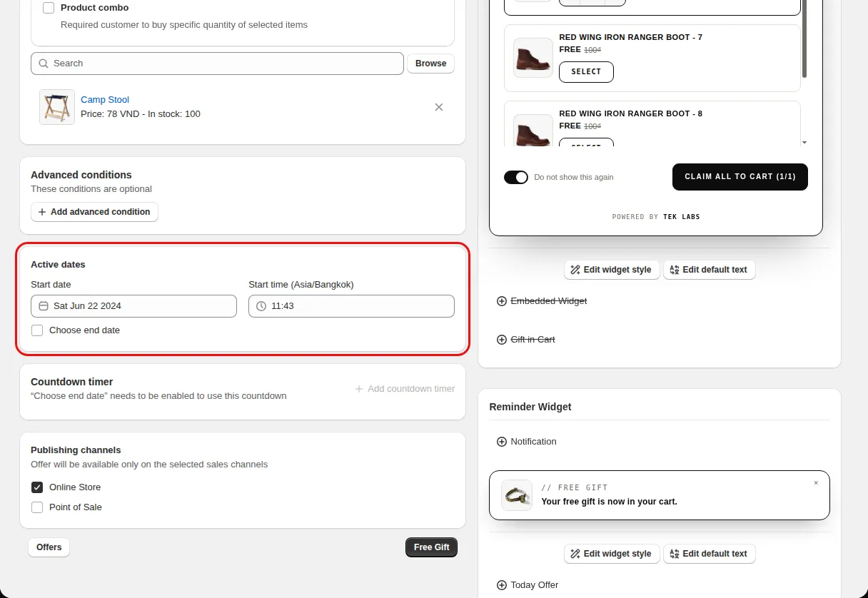
Task: Click the calendar icon in Start date
Action: click(44, 306)
